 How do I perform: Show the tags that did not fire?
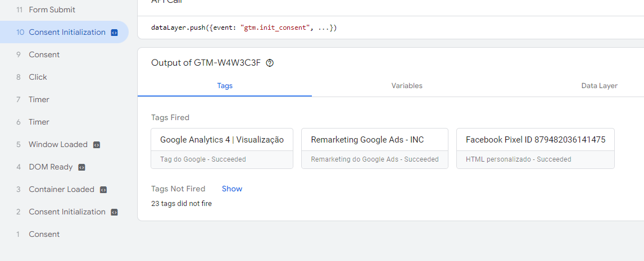point(232,189)
